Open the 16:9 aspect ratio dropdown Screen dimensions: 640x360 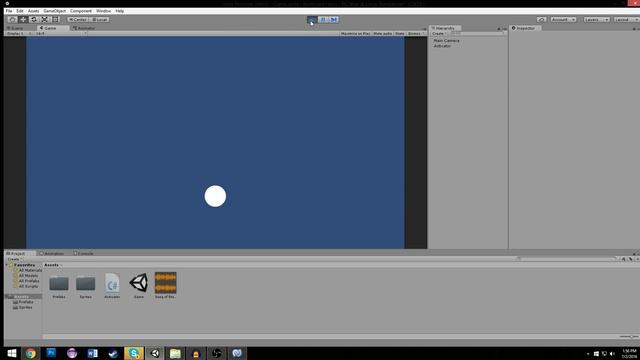(x=60, y=33)
